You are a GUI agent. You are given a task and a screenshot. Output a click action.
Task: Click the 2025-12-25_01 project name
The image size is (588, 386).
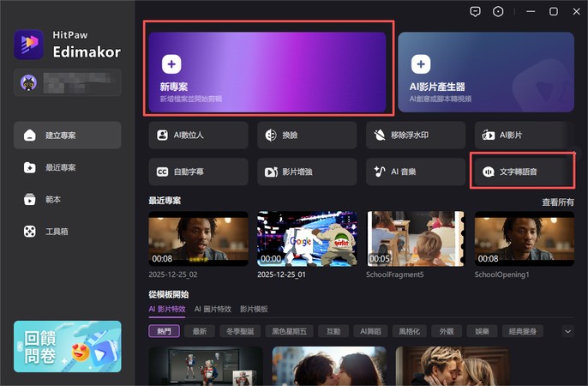click(281, 274)
